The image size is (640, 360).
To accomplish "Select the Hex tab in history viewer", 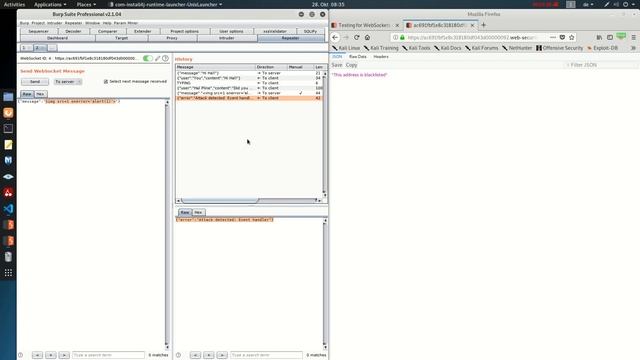I will [198, 212].
